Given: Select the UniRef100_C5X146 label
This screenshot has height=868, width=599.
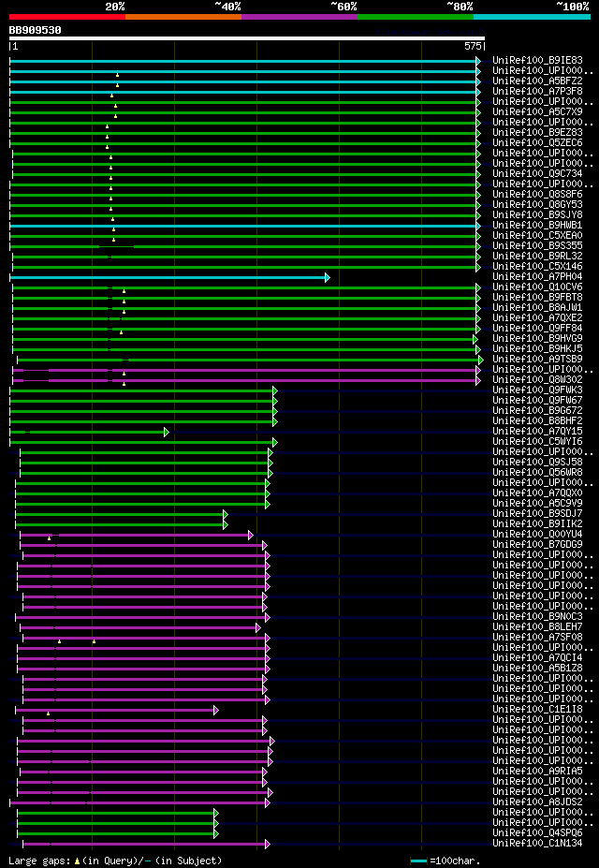Looking at the screenshot, I should [537, 266].
